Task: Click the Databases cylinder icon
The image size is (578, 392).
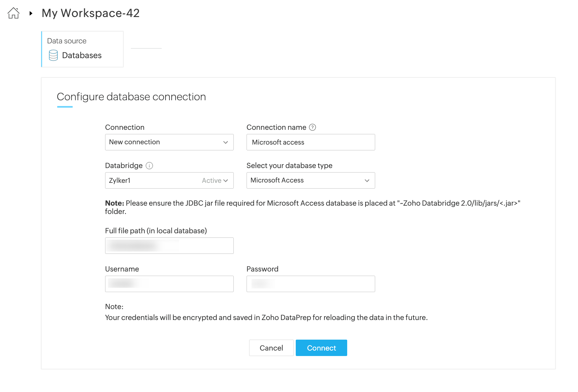Action: [53, 55]
